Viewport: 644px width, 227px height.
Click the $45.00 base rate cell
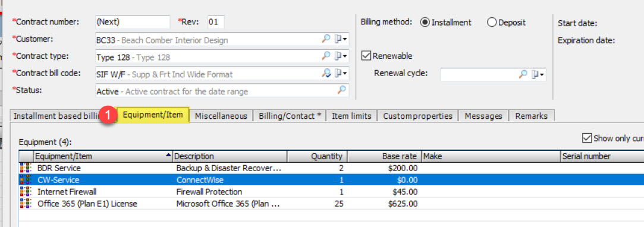(x=404, y=192)
